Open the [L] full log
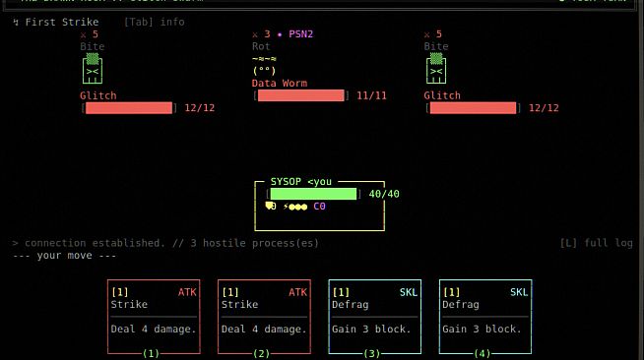 click(597, 243)
